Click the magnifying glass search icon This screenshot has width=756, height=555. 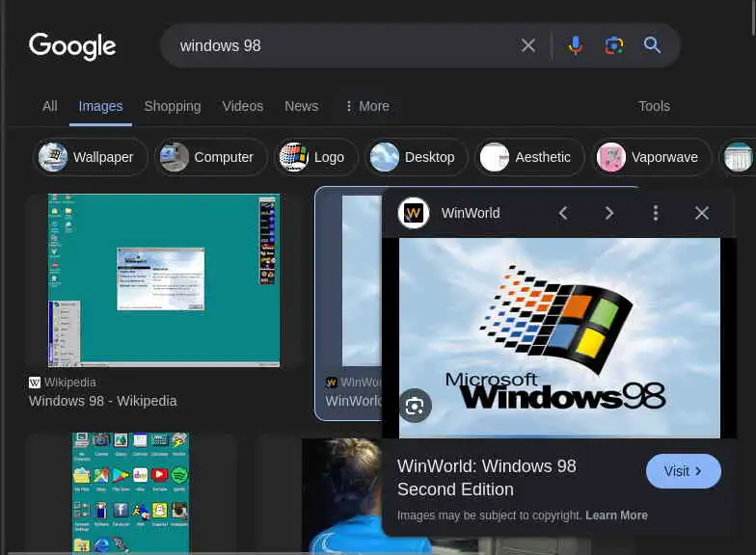[x=652, y=45]
